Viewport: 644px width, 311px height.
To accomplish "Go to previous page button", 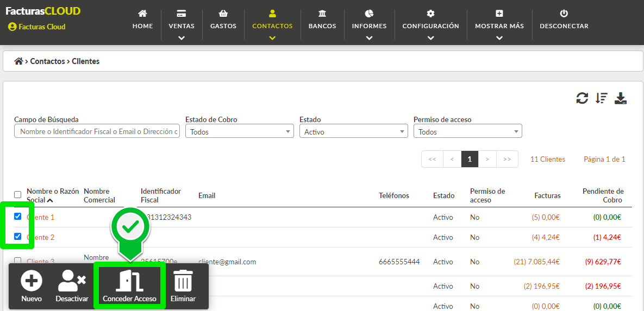I will (452, 159).
